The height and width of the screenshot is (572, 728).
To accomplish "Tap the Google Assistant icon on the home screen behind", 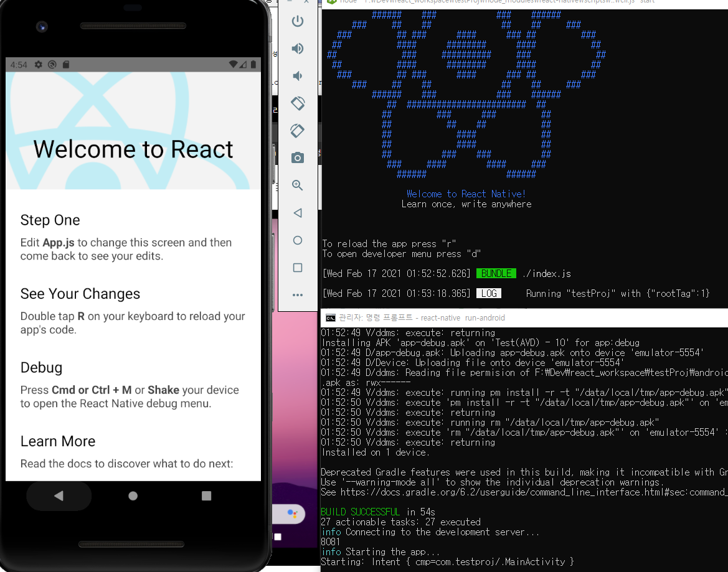I will point(292,513).
